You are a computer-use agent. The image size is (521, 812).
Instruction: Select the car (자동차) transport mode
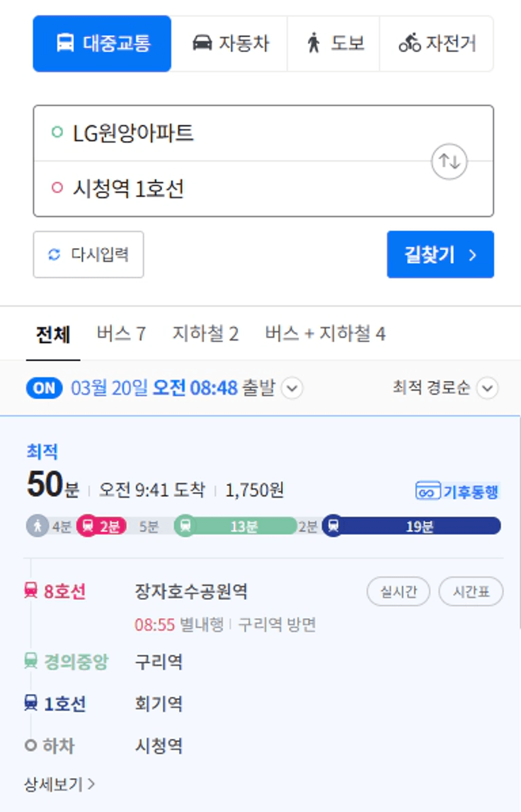[229, 43]
